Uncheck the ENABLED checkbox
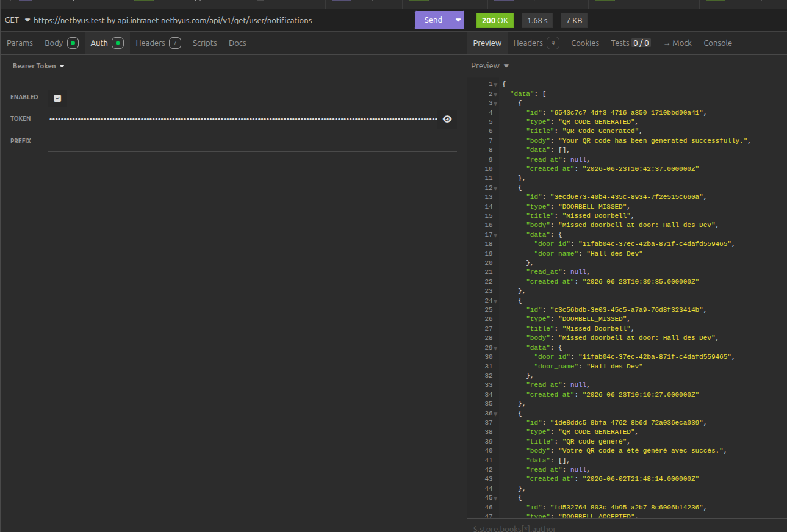Viewport: 787px width, 532px height. coord(57,98)
